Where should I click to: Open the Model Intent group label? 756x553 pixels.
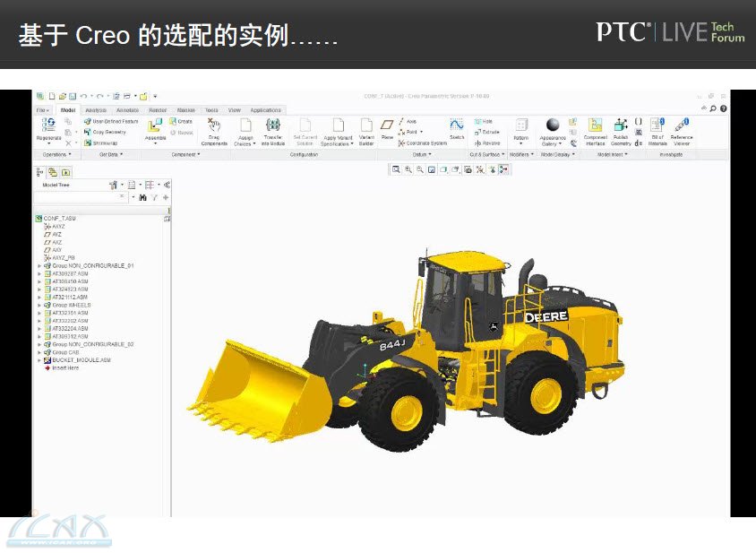coord(613,154)
